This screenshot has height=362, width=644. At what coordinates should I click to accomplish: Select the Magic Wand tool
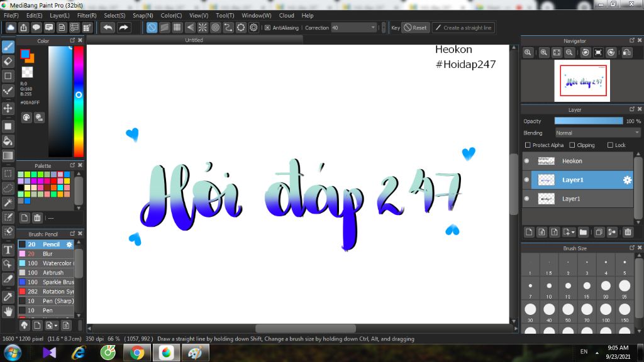pyautogui.click(x=8, y=202)
